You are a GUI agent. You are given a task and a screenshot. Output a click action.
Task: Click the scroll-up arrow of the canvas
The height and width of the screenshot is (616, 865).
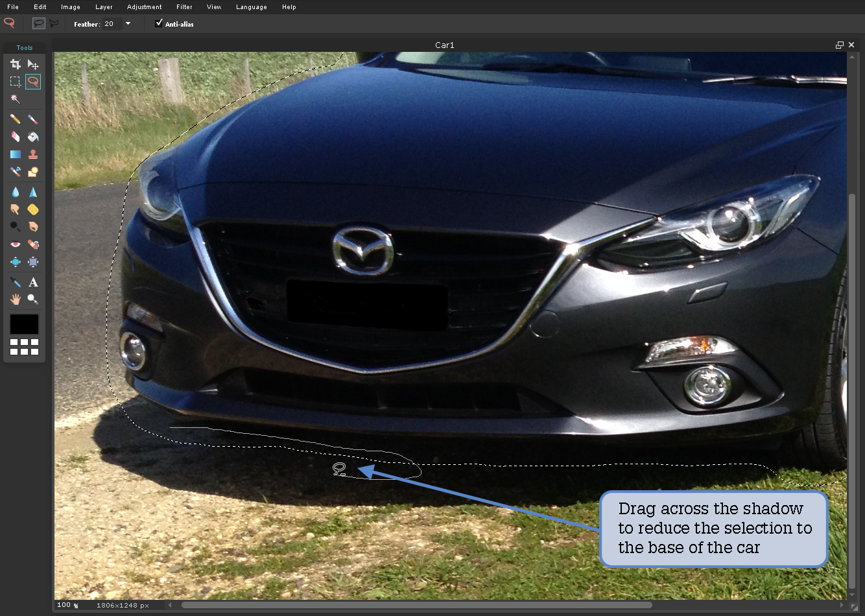coord(852,56)
